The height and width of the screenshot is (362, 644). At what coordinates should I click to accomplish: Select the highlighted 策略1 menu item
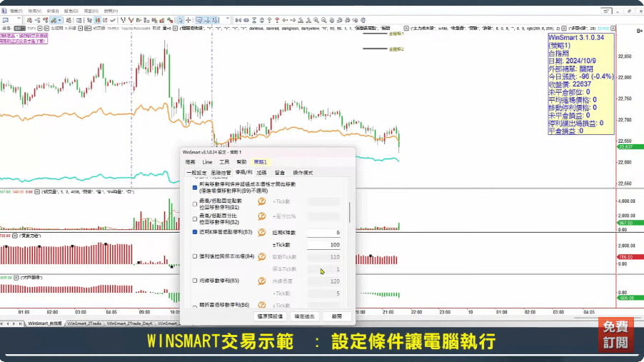tap(260, 162)
